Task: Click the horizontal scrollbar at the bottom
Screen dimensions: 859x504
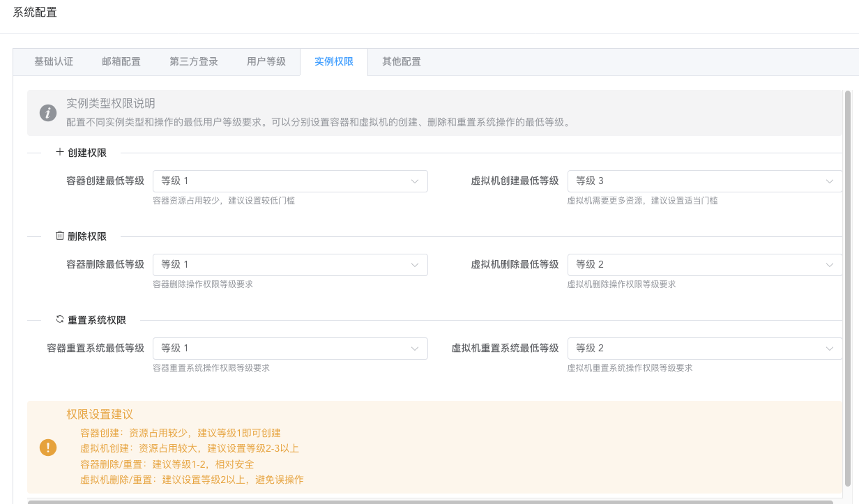Action: click(432, 501)
